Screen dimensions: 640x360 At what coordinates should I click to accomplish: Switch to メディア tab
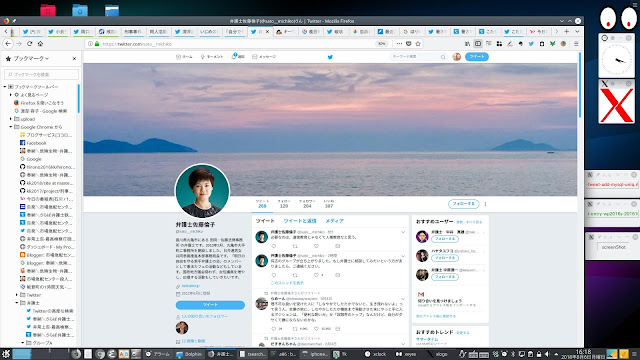pos(334,221)
